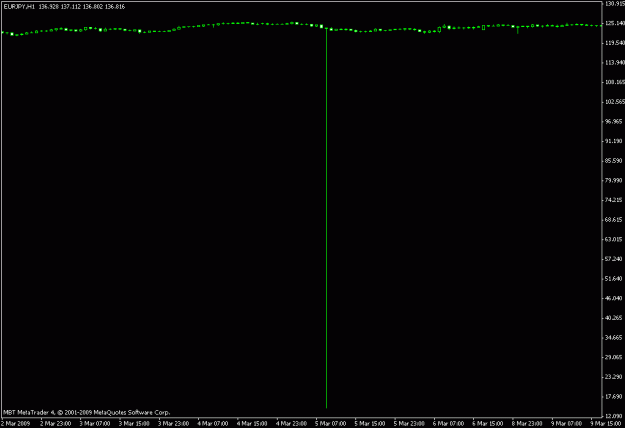This screenshot has width=625, height=428.
Task: Click the 63.015 price axis label
Action: pyautogui.click(x=615, y=240)
